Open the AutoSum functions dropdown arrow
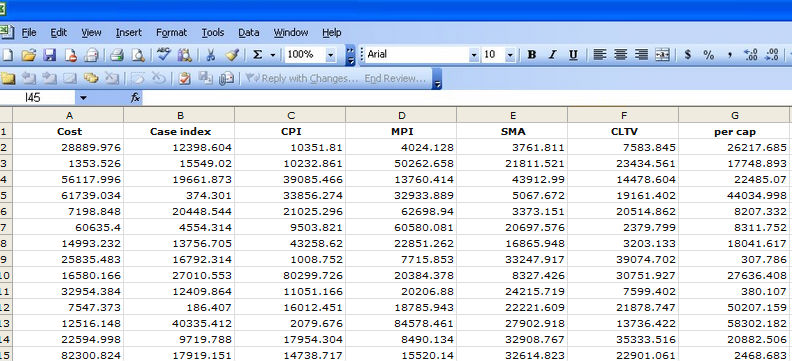 [273, 55]
